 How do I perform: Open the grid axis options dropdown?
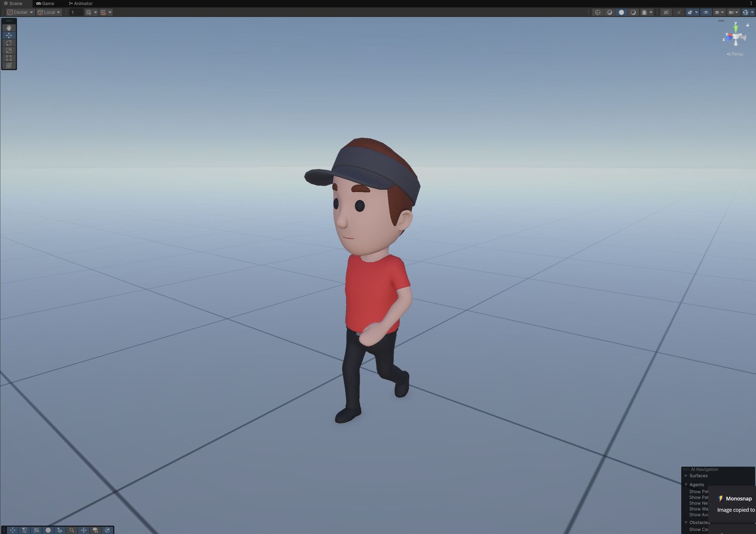point(95,12)
